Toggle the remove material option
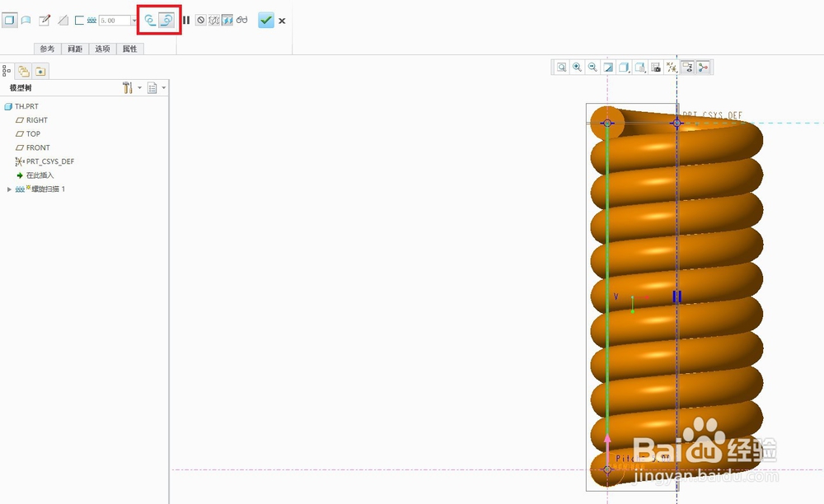The image size is (824, 504). (x=63, y=21)
